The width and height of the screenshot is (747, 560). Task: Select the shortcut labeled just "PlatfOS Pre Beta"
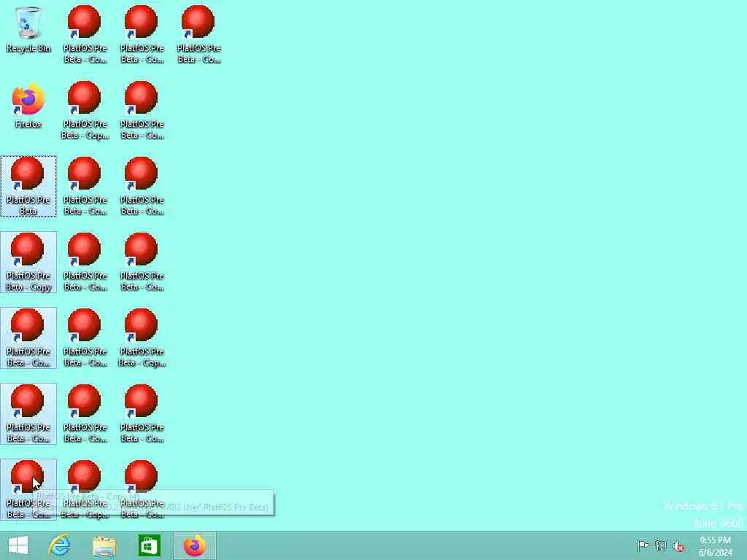click(28, 186)
